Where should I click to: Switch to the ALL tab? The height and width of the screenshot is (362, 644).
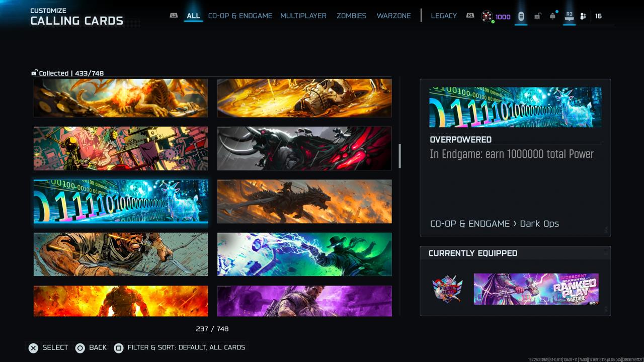coord(193,16)
